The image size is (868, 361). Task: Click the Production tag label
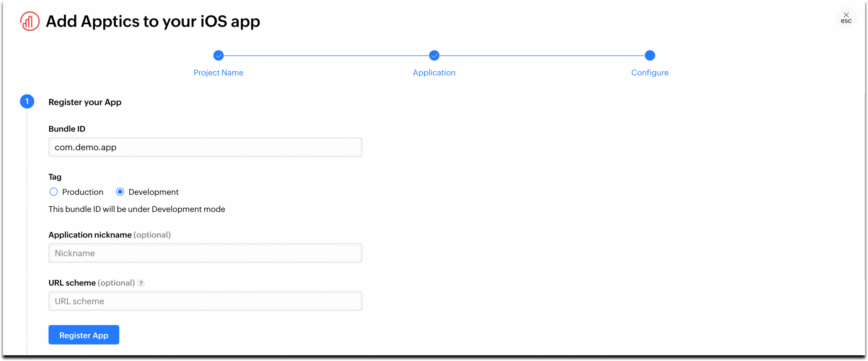coord(82,192)
